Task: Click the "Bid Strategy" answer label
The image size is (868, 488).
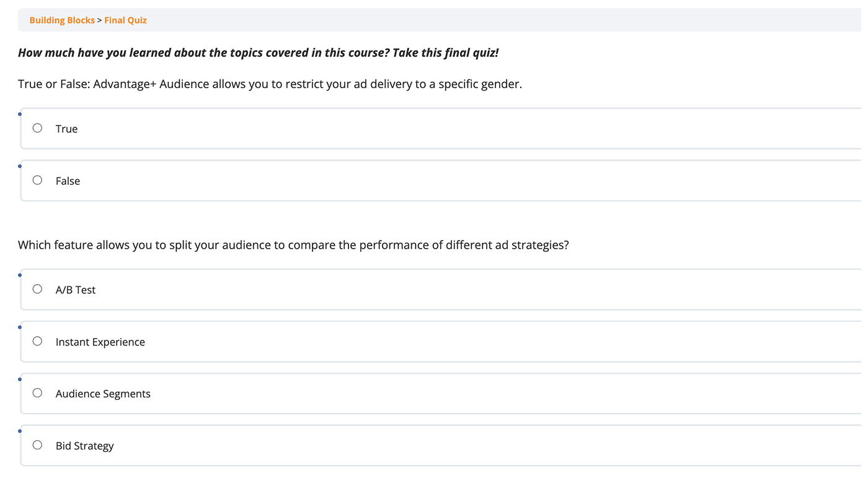Action: (85, 446)
